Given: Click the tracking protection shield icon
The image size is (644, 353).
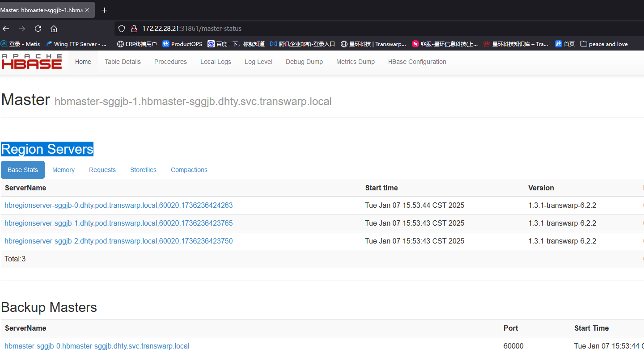Looking at the screenshot, I should pyautogui.click(x=121, y=28).
